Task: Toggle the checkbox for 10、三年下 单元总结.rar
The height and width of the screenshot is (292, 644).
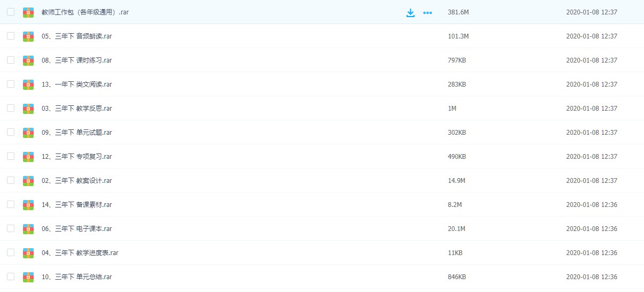Action: (x=11, y=276)
